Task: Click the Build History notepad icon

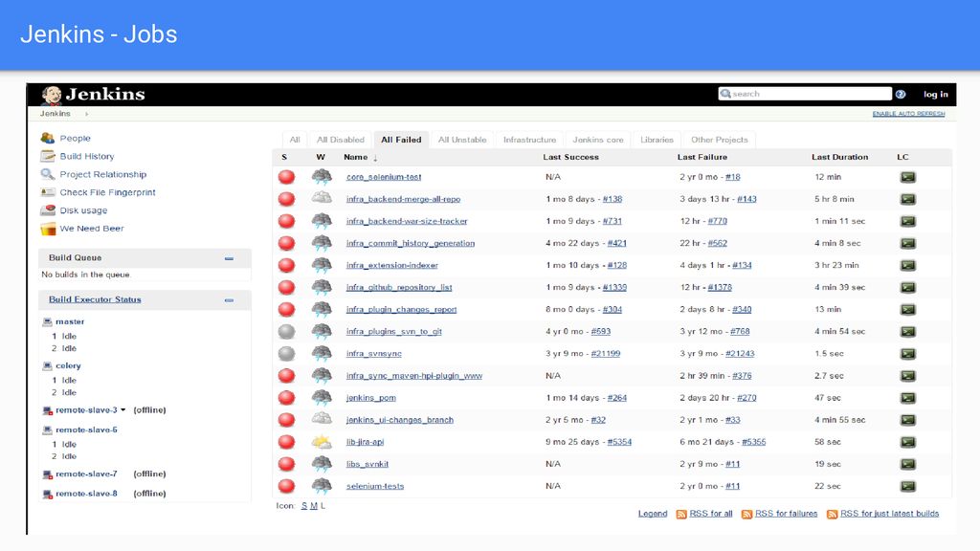Action: [x=48, y=156]
